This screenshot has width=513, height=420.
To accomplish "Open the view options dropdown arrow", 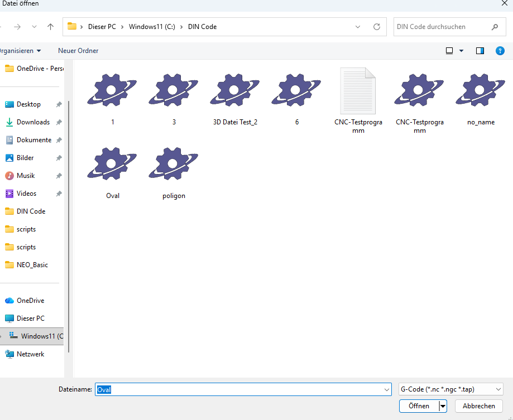I will pos(461,51).
